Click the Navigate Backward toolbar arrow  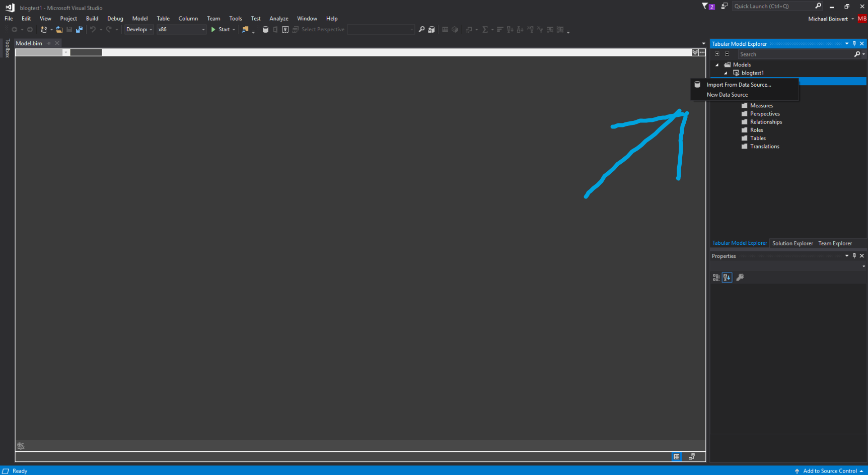(x=15, y=30)
